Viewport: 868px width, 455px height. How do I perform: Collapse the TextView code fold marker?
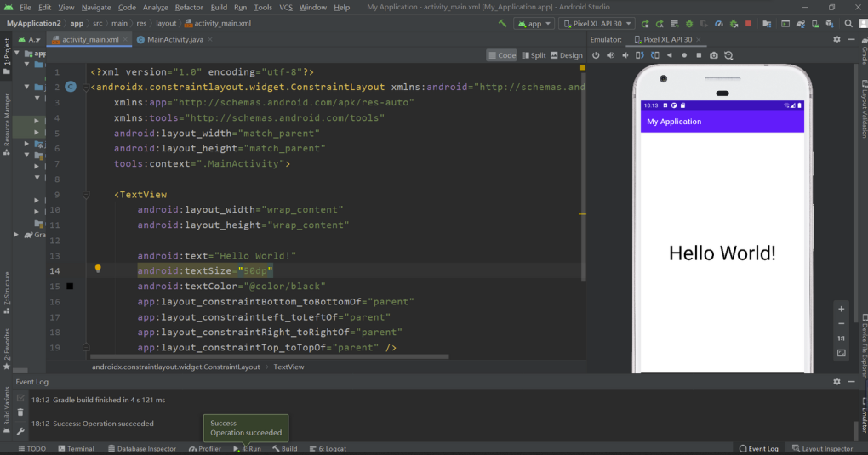(x=86, y=195)
